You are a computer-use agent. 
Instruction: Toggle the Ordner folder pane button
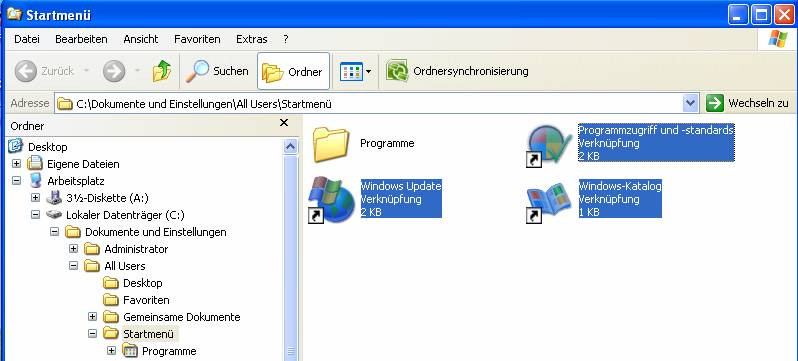pyautogui.click(x=293, y=71)
